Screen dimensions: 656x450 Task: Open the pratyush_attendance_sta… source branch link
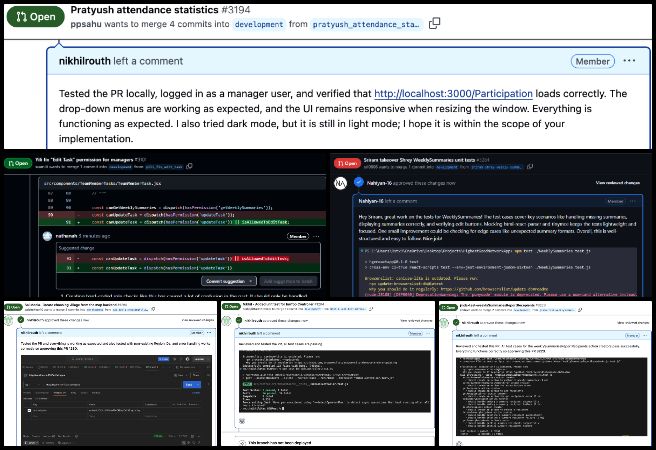point(366,24)
